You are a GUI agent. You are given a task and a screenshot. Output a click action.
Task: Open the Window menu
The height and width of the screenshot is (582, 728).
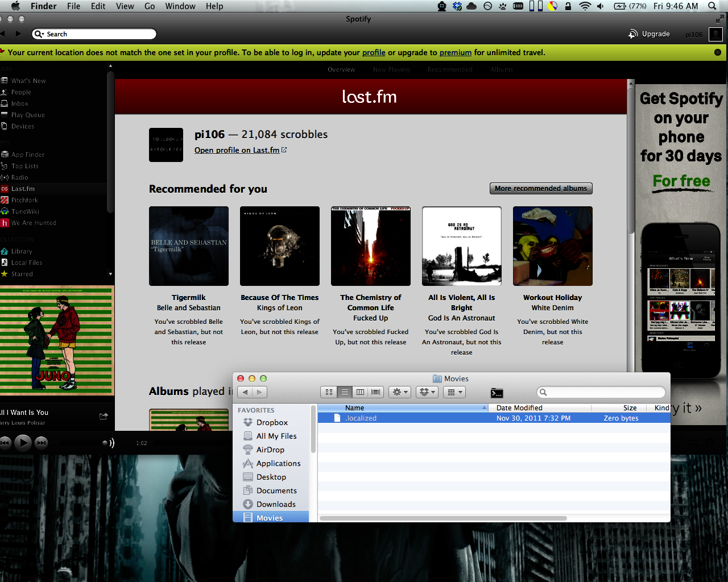pos(180,6)
